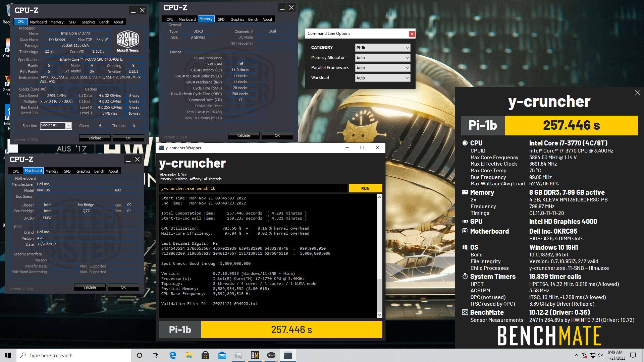The height and width of the screenshot is (362, 644).
Task: Close the BenchMate y-cruncher result panel
Action: [638, 93]
